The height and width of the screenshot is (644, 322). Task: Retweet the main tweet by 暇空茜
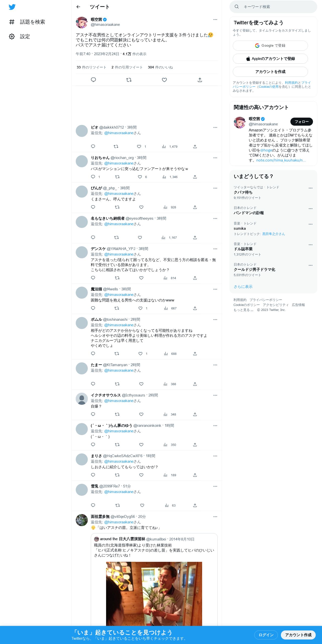tap(129, 80)
